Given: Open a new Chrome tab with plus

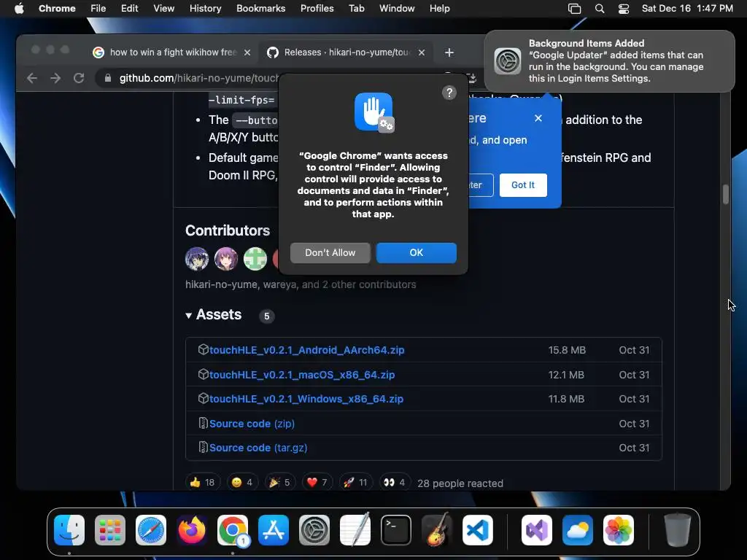Looking at the screenshot, I should pos(449,52).
